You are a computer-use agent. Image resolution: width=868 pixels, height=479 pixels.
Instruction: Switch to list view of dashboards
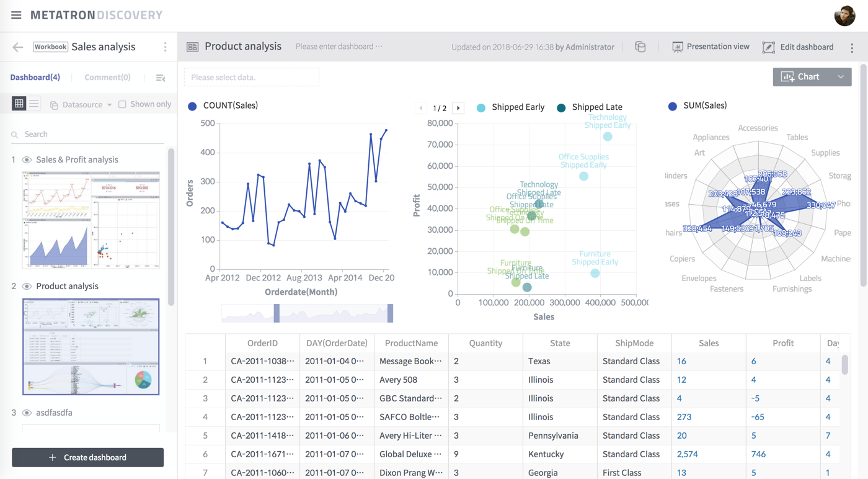click(x=34, y=104)
